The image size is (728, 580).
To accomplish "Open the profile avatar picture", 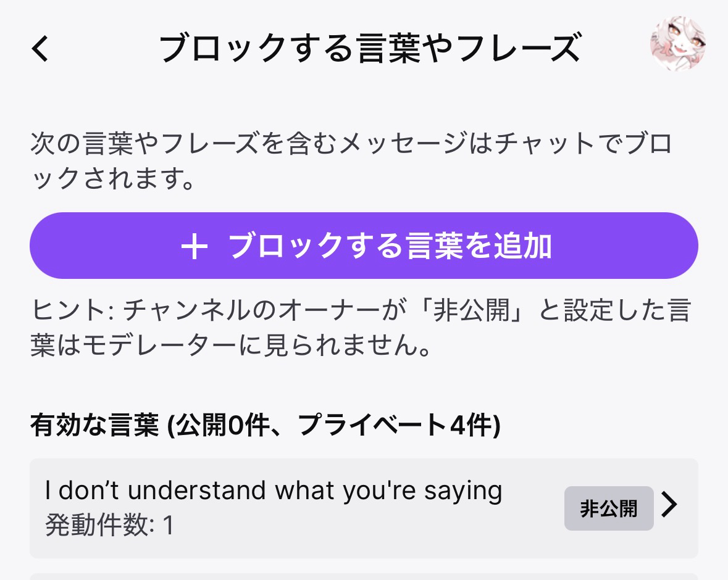I will [677, 44].
